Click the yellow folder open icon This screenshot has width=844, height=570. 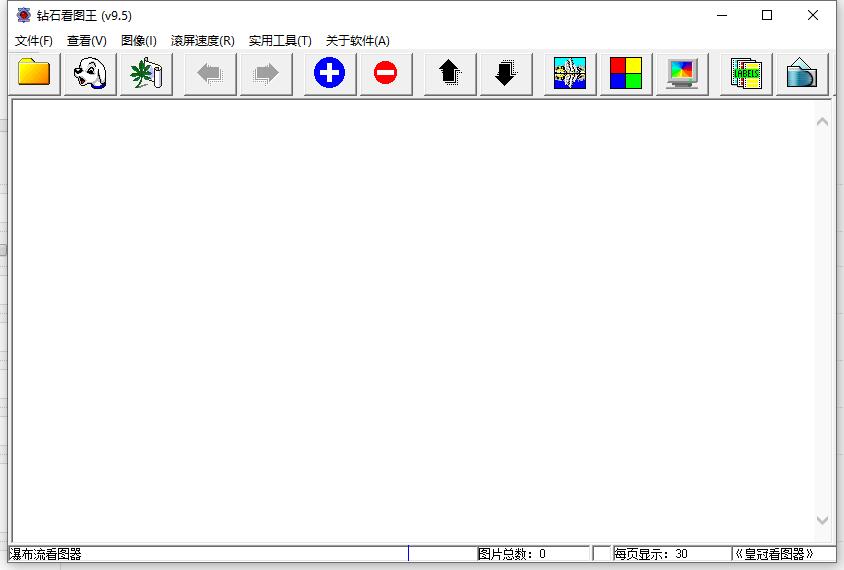pyautogui.click(x=34, y=74)
